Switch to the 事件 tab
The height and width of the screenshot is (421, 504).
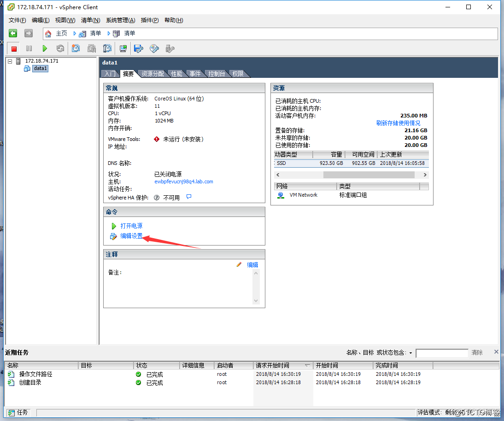195,74
